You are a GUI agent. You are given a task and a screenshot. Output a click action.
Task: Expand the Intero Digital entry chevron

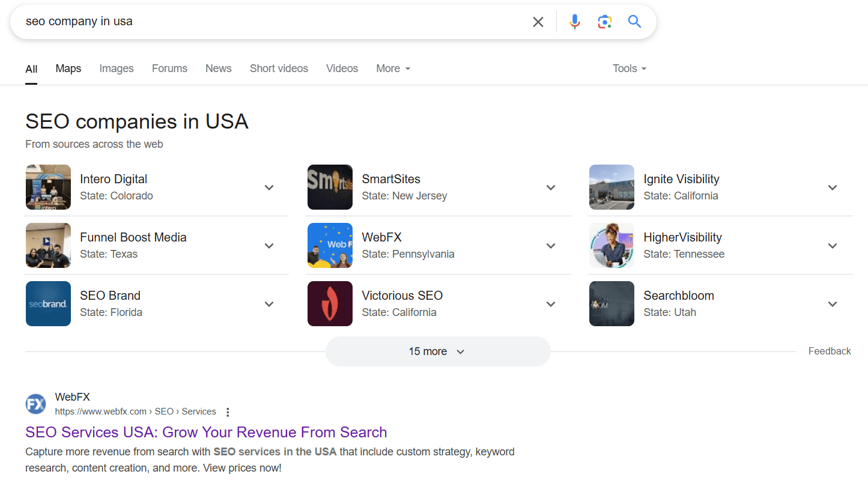(269, 187)
